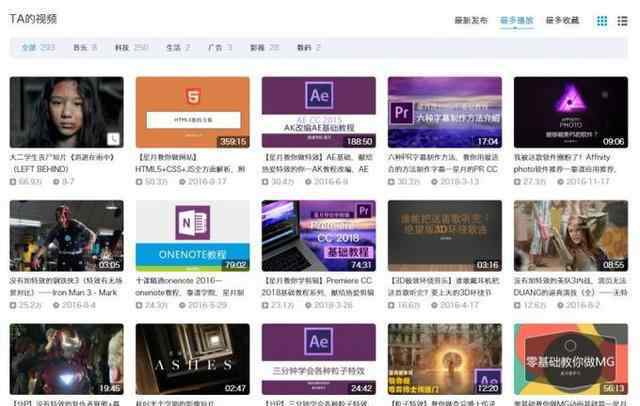Filter by 广告 category

(x=220, y=48)
